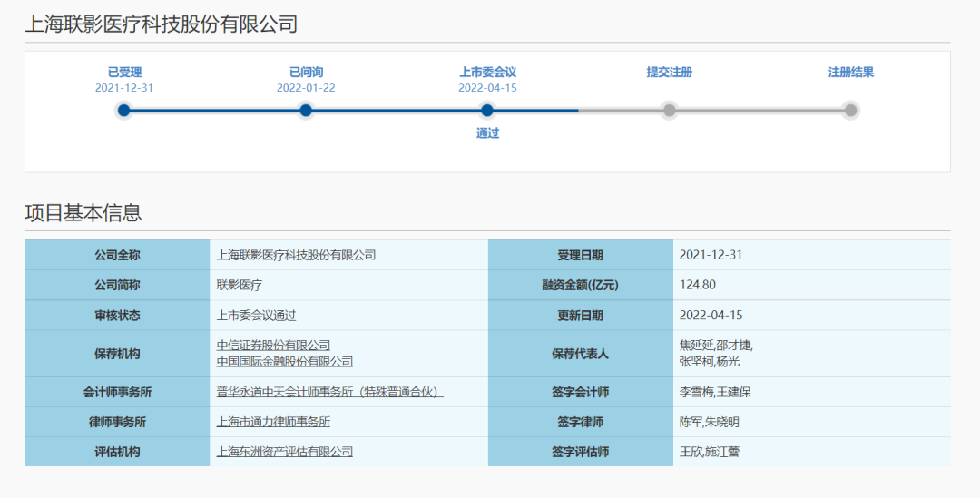Select the 提交注册 stage label

[670, 72]
